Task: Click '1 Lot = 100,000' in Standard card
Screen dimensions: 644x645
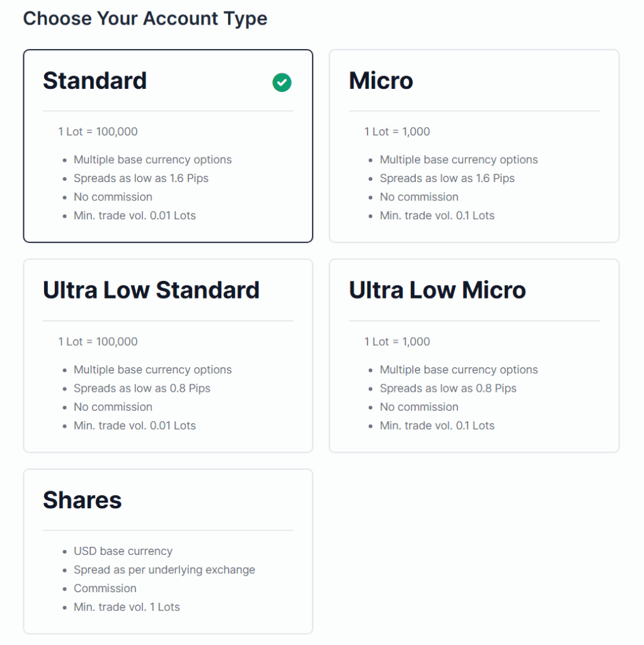Action: click(98, 132)
